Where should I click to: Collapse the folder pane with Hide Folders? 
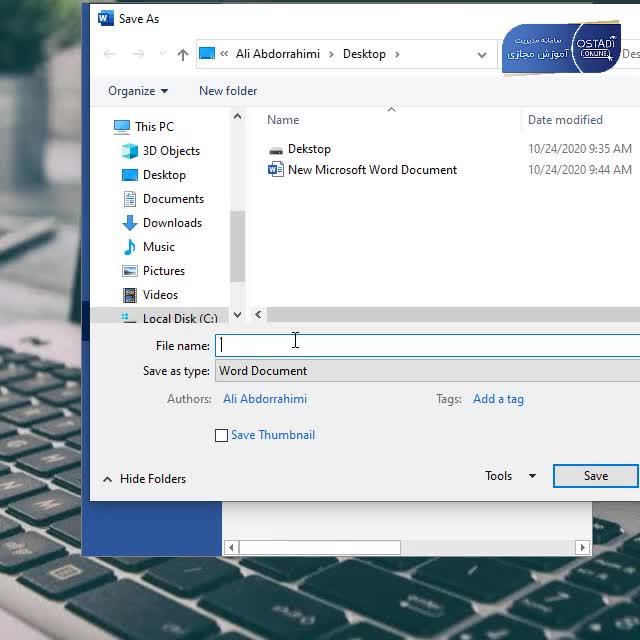[143, 479]
